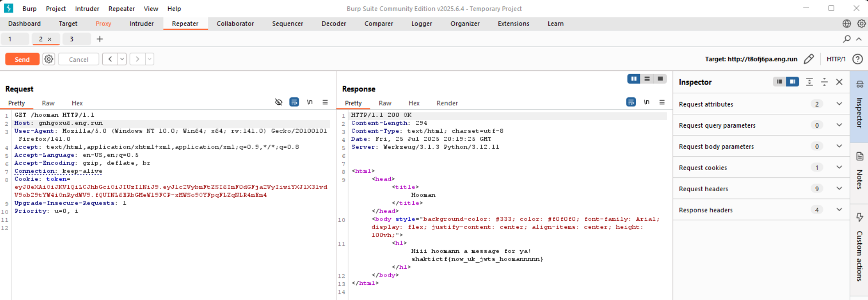Open the Render view of the Response
The width and height of the screenshot is (868, 300).
click(x=447, y=103)
